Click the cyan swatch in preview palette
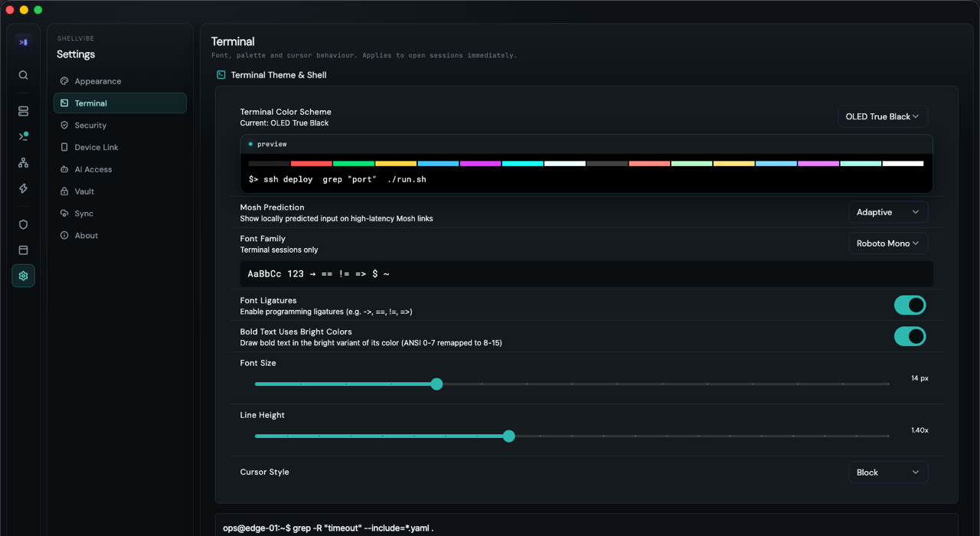 [523, 163]
